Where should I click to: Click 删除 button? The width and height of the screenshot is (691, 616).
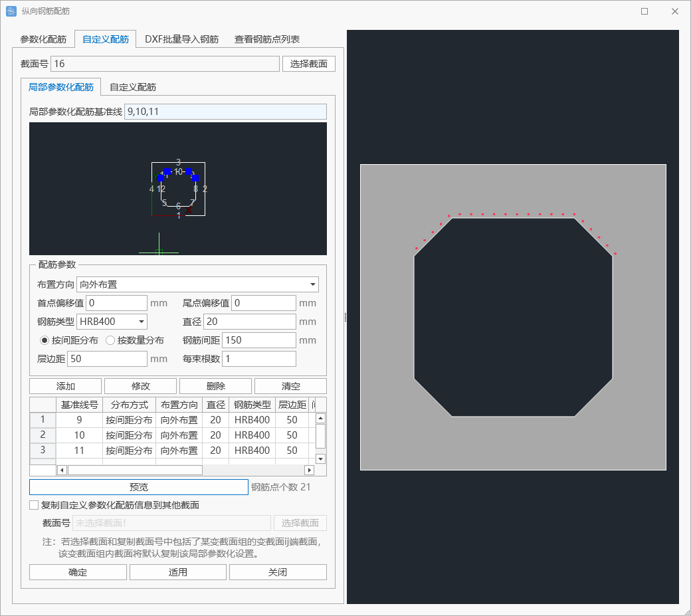pyautogui.click(x=215, y=386)
